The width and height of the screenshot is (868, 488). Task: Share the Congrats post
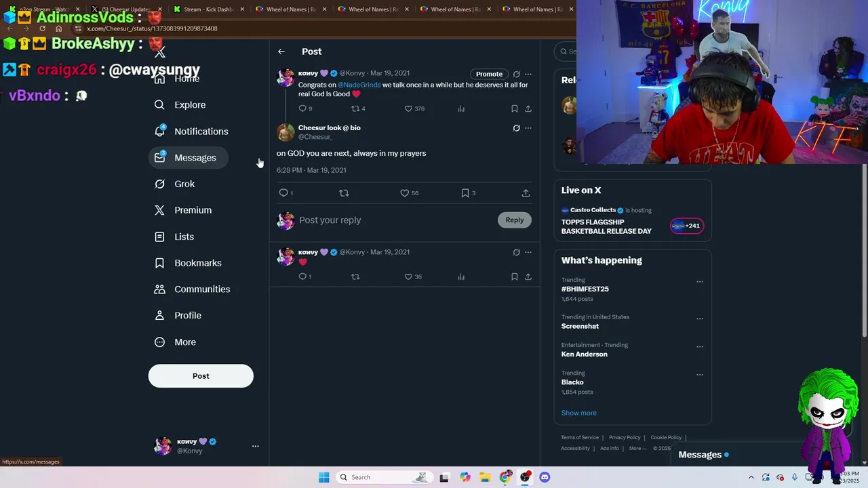coord(528,108)
